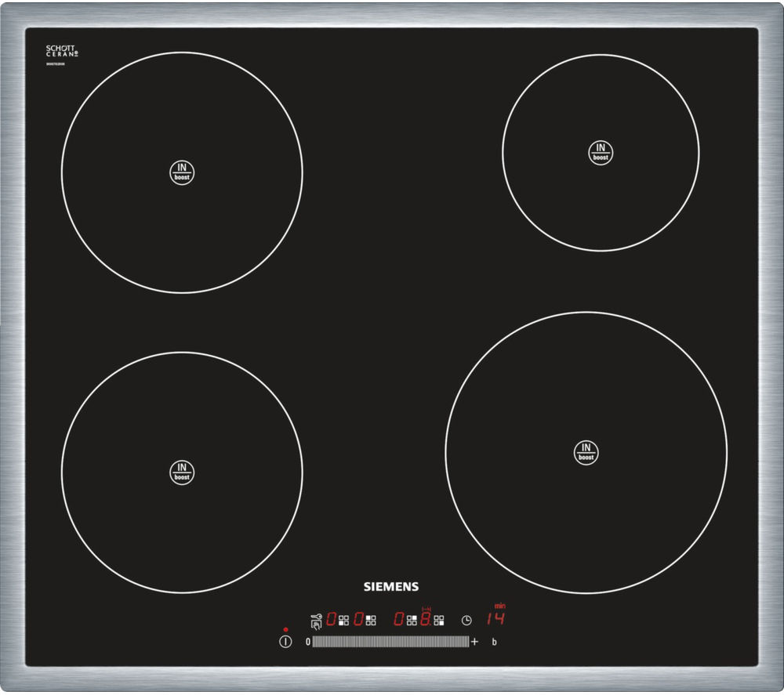784x695 pixels.
Task: Tap the childproof lock key icon
Action: [317, 622]
